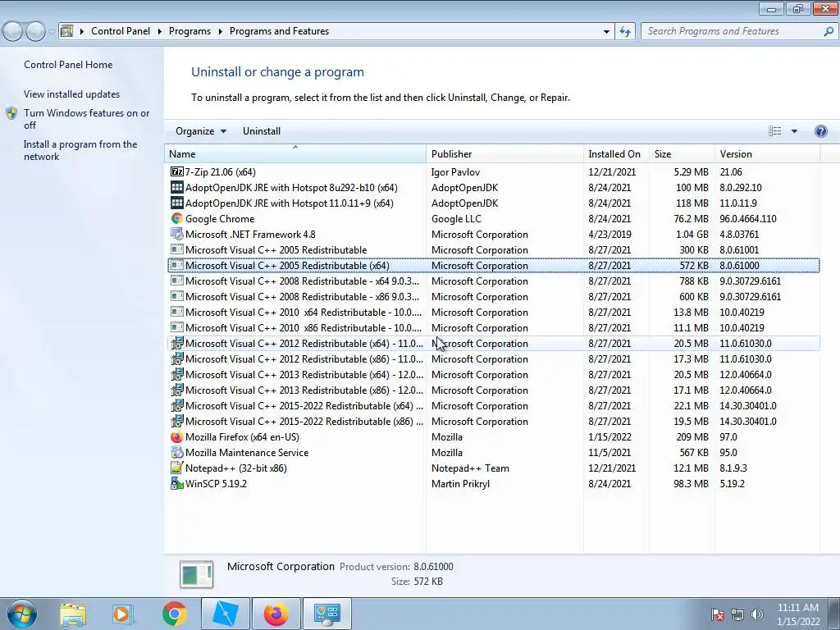Open Firefox from the taskbar
Screen dimensions: 840x630
click(276, 614)
